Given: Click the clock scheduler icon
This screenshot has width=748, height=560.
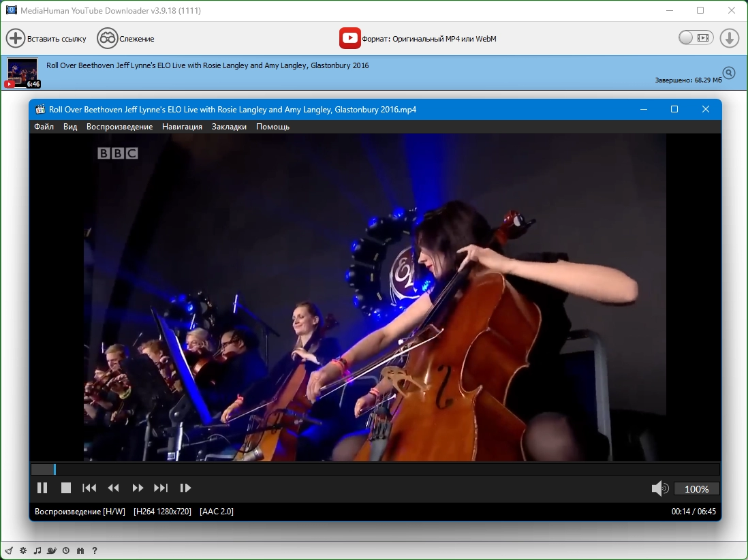Looking at the screenshot, I should (66, 550).
